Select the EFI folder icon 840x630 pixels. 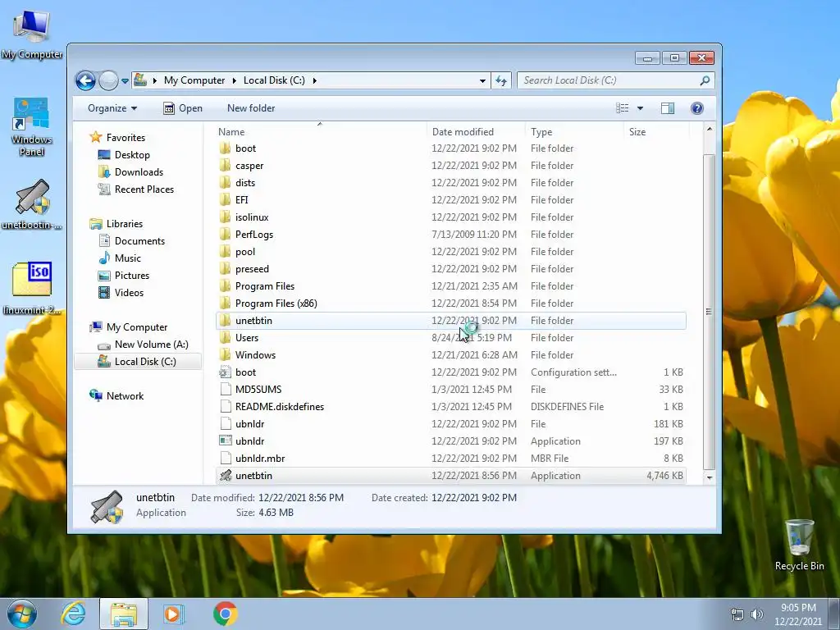226,200
